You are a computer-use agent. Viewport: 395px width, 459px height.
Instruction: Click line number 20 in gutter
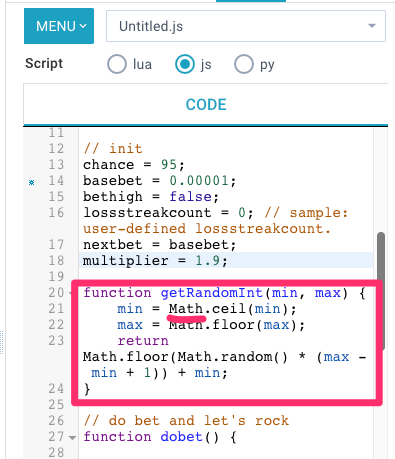56,292
